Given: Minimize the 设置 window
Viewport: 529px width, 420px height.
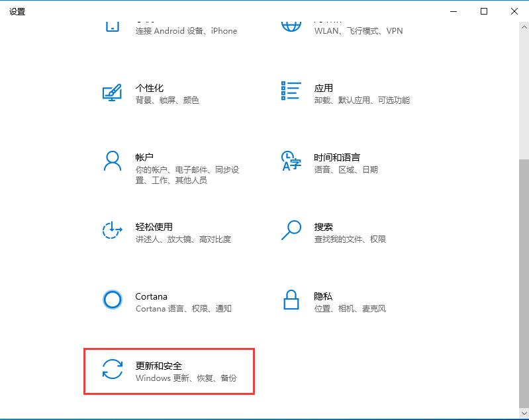Looking at the screenshot, I should pyautogui.click(x=454, y=11).
